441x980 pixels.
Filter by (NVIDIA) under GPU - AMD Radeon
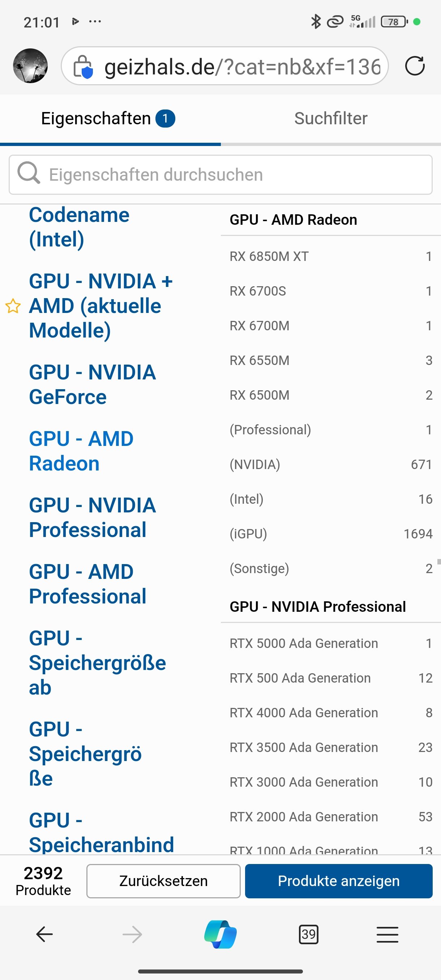click(255, 464)
